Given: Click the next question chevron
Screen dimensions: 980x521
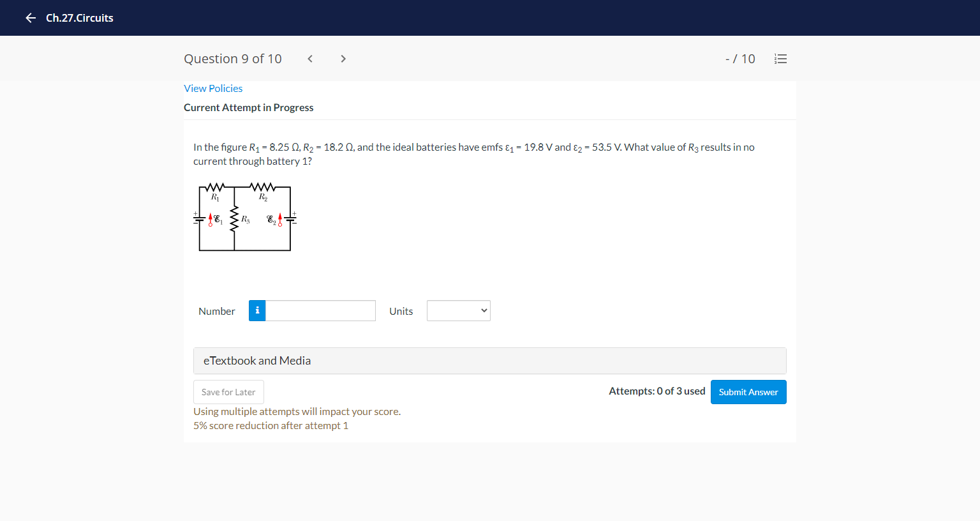Looking at the screenshot, I should click(x=343, y=58).
